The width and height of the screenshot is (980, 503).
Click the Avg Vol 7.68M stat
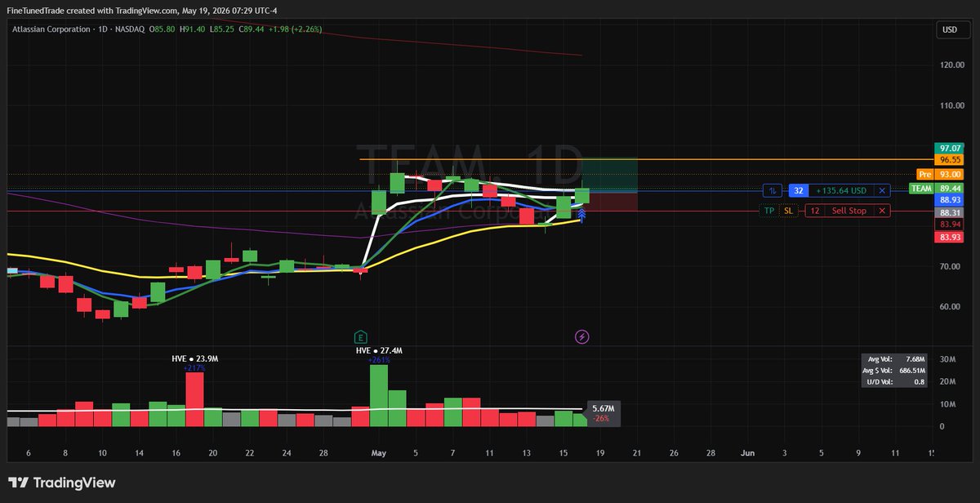(898, 359)
